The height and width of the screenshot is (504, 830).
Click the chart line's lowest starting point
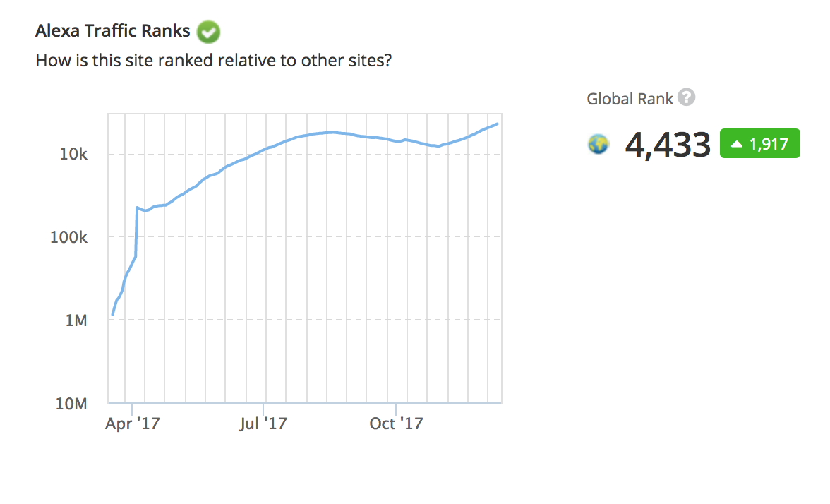[112, 314]
